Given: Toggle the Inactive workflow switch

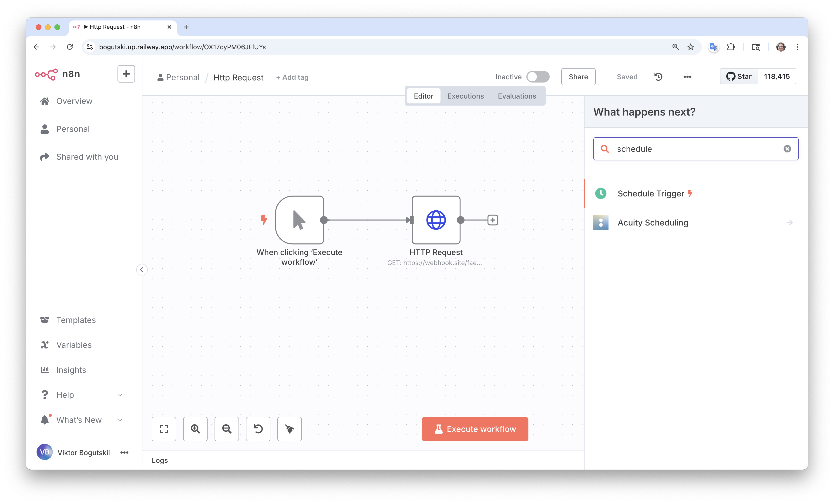Looking at the screenshot, I should click(538, 77).
